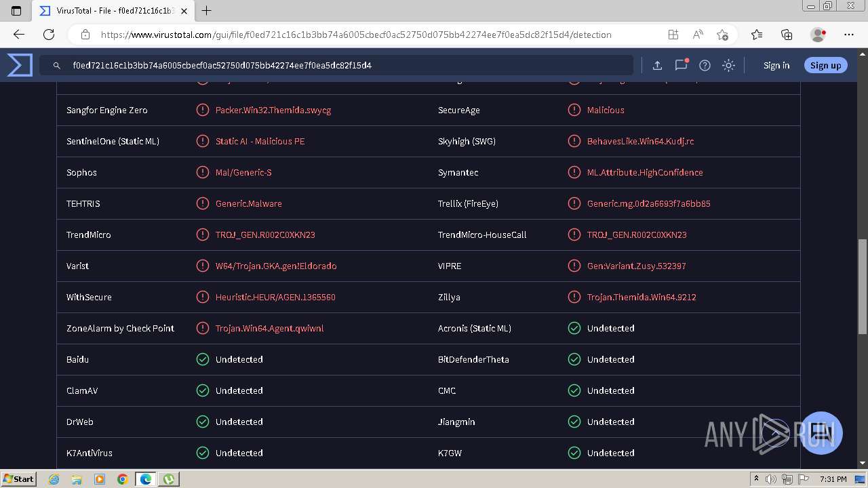Screen dimensions: 868x488
Task: Click the system clock 7:31 PM
Action: (x=833, y=479)
